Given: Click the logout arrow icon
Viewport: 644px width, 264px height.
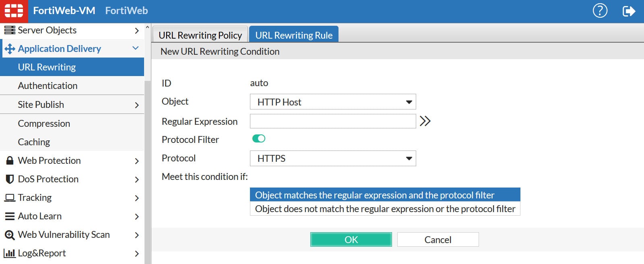Looking at the screenshot, I should [628, 11].
